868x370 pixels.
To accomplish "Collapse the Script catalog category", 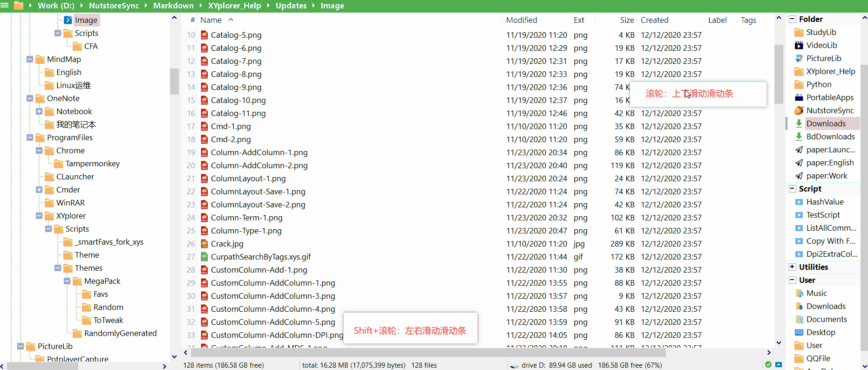I will click(x=792, y=189).
